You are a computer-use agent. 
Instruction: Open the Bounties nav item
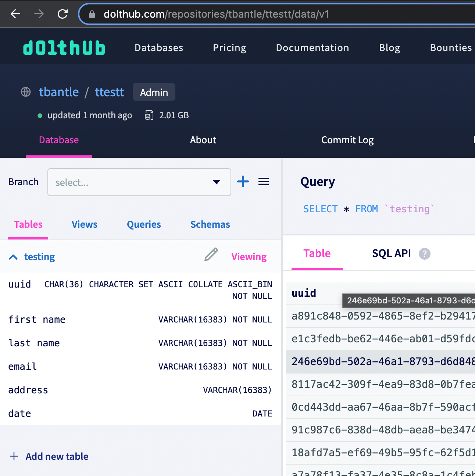(451, 48)
